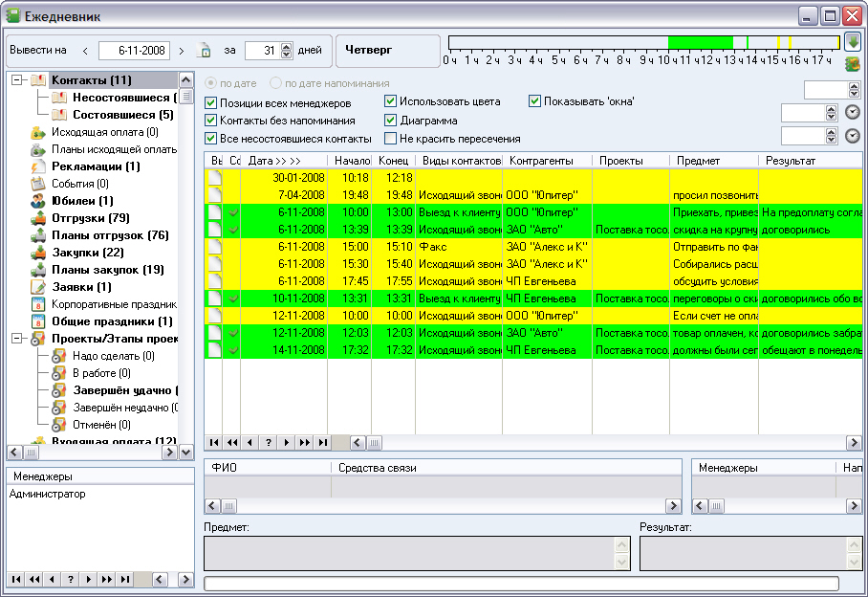Image resolution: width=868 pixels, height=597 pixels.
Task: Sort by the Дата column header
Action: click(x=283, y=161)
